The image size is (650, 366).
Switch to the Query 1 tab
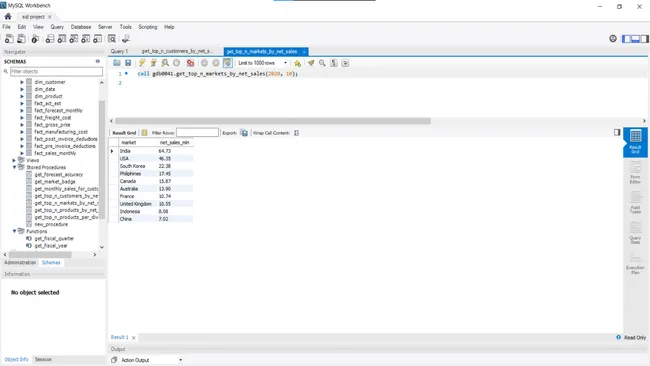coord(119,51)
